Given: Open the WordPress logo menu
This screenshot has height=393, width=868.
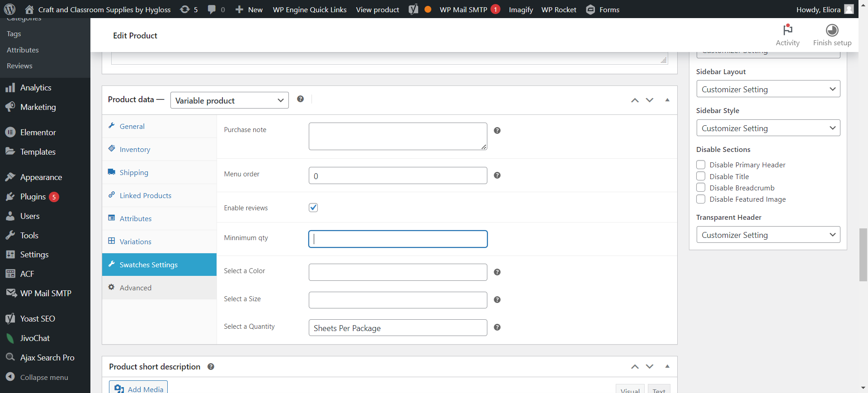Looking at the screenshot, I should click(9, 9).
